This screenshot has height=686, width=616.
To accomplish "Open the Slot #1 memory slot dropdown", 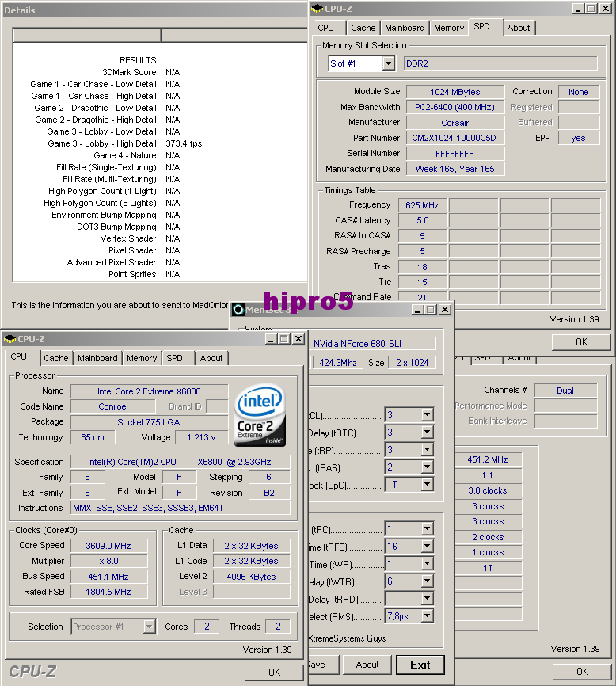I will [x=388, y=63].
